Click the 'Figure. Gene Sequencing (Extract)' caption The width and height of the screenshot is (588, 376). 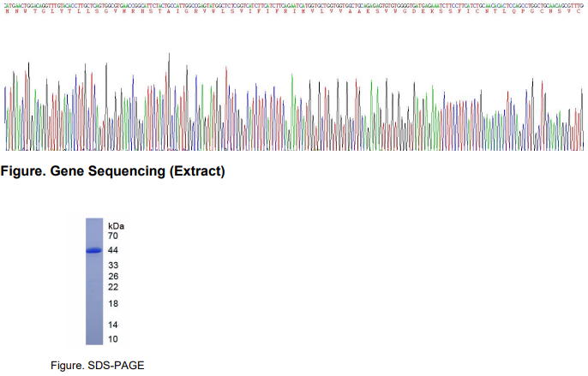pyautogui.click(x=113, y=172)
